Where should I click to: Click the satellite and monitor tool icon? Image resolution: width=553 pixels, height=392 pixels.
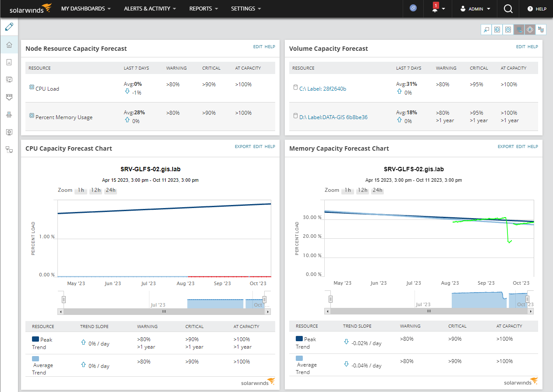[541, 30]
